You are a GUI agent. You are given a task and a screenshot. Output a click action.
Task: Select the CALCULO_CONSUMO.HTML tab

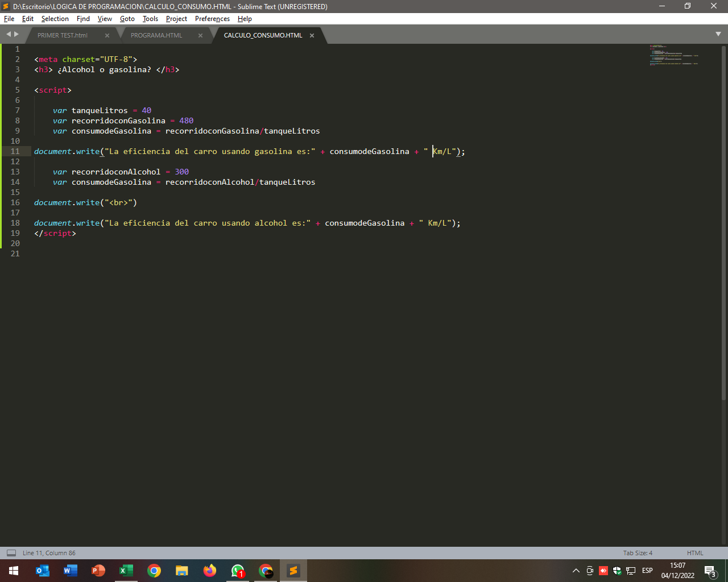[263, 35]
